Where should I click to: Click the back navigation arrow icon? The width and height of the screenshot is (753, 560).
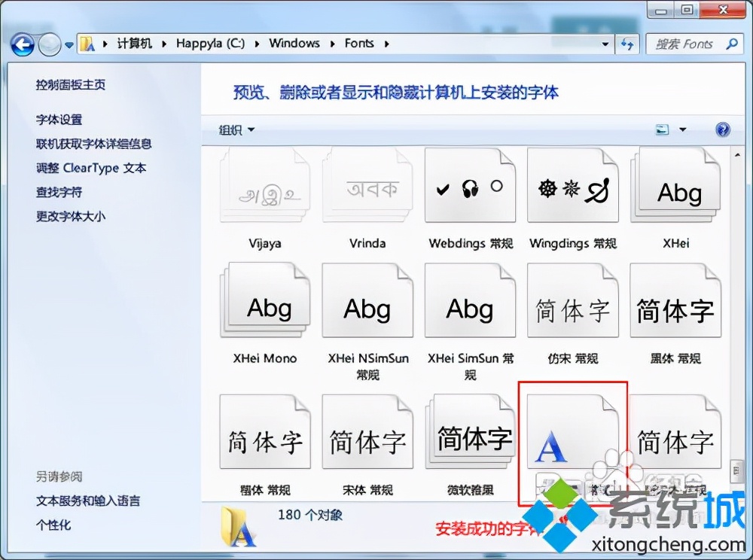[23, 44]
